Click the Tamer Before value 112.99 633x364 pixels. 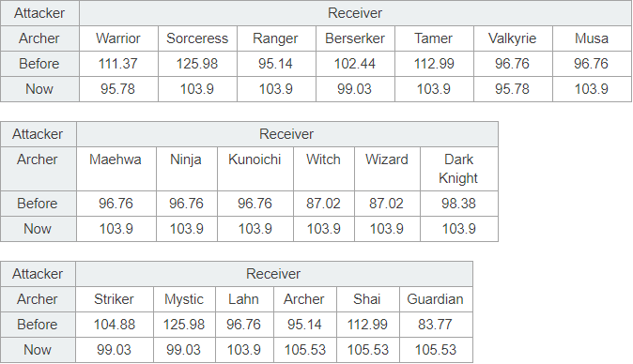(434, 64)
